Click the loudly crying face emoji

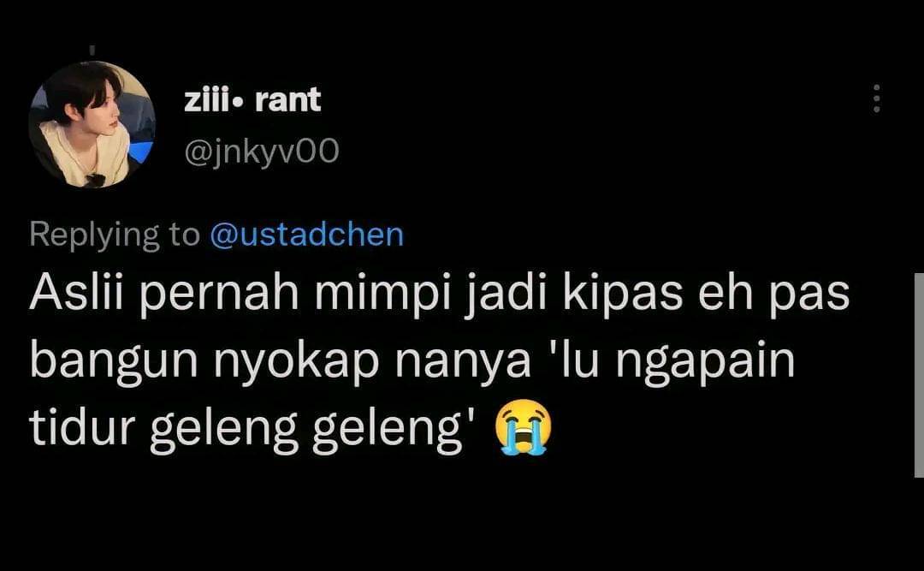(524, 427)
